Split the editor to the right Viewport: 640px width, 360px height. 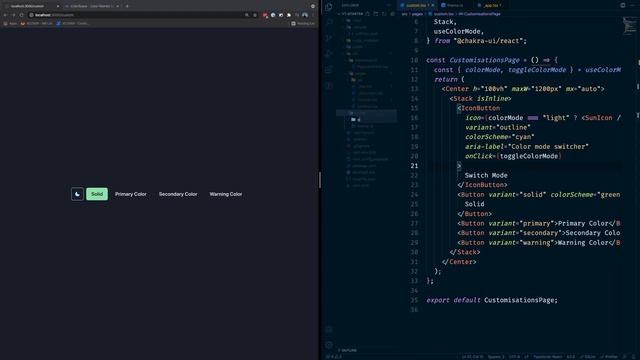tap(623, 5)
